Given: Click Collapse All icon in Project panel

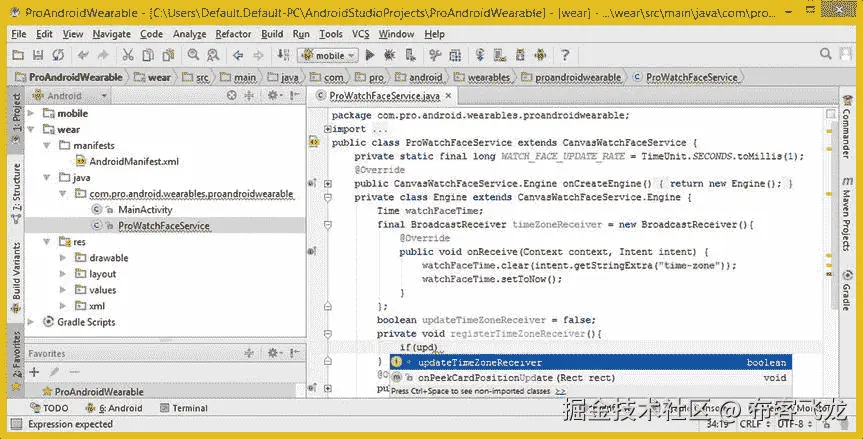Looking at the screenshot, I should 249,96.
